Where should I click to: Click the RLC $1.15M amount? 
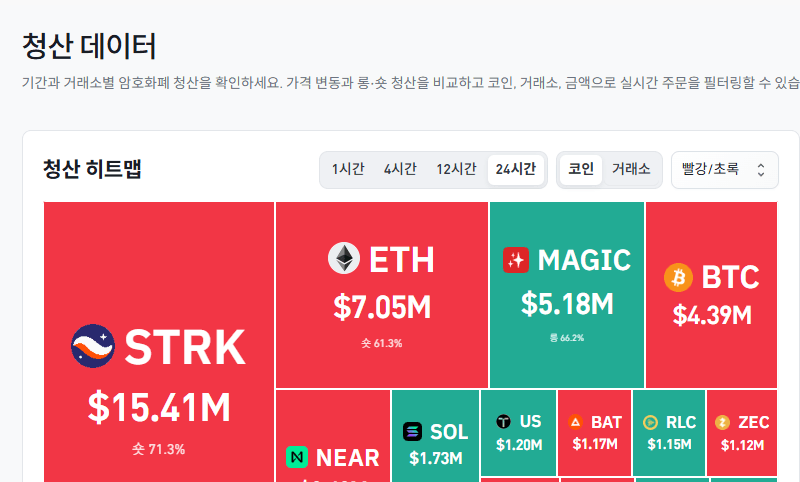click(x=669, y=444)
